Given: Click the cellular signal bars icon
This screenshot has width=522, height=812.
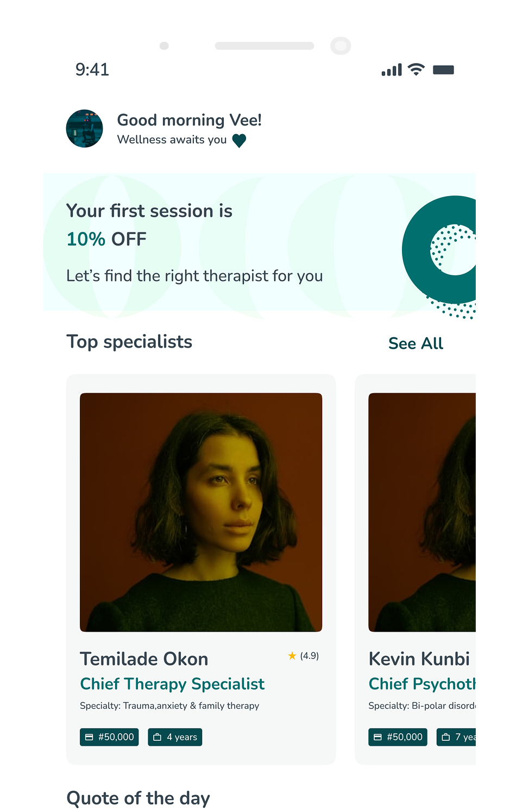Looking at the screenshot, I should tap(392, 70).
